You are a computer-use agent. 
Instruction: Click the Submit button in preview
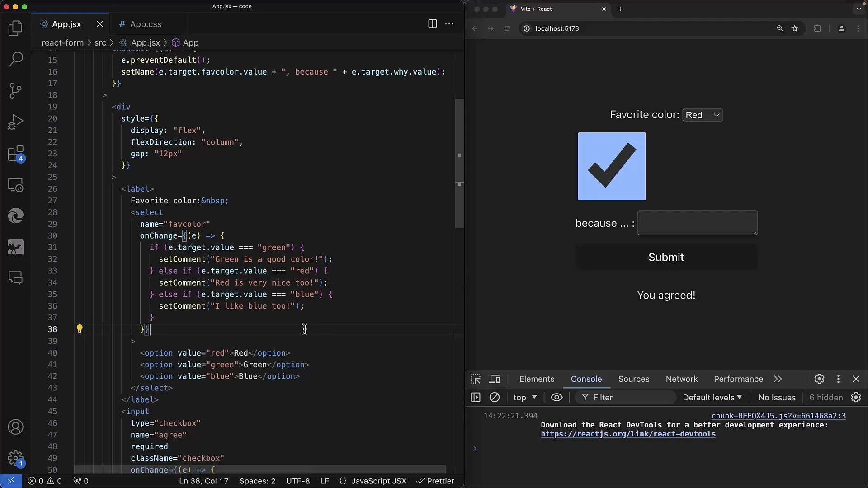pyautogui.click(x=666, y=257)
